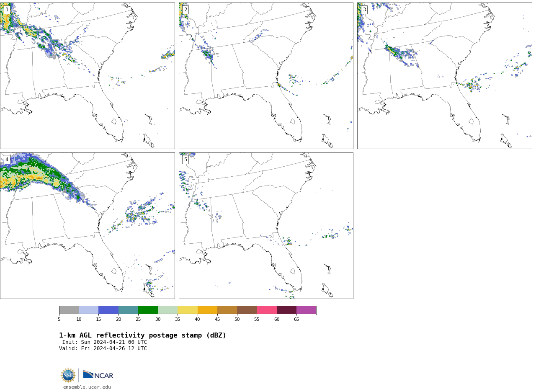The width and height of the screenshot is (536, 392).
Task: Click the pale green 30-35 dBZ swatch
Action: coord(167,310)
